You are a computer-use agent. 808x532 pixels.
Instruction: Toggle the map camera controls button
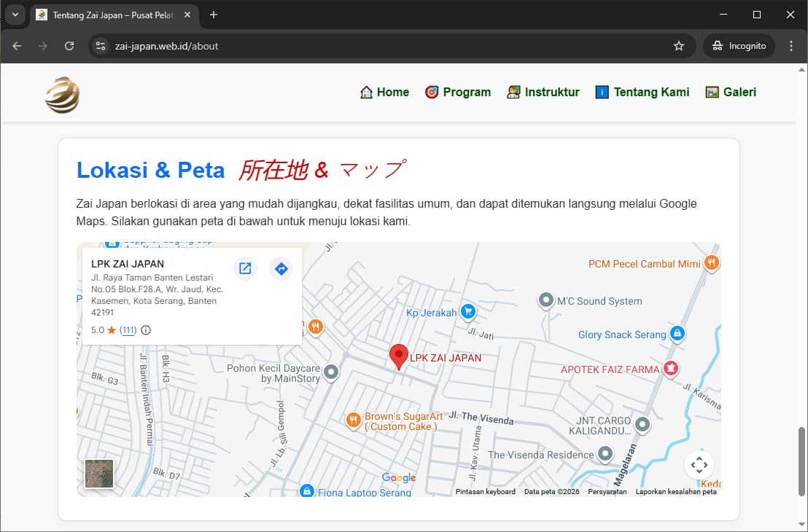click(x=699, y=465)
